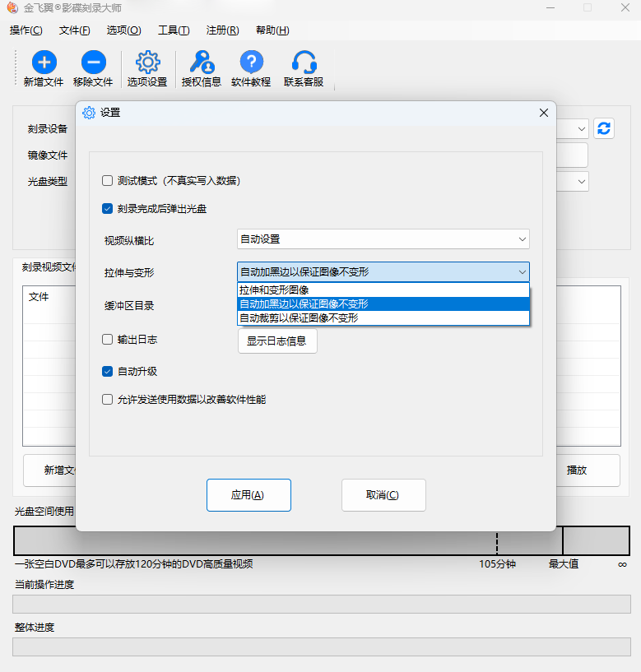641x672 pixels.
Task: Click the 移除文件 minus icon
Action: click(93, 63)
